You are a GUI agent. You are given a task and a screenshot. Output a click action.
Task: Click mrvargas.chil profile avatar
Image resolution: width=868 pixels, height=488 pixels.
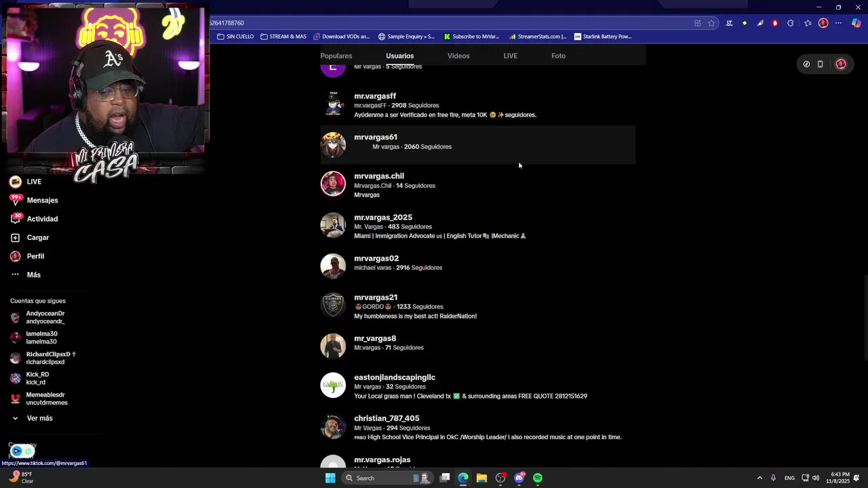pos(333,184)
